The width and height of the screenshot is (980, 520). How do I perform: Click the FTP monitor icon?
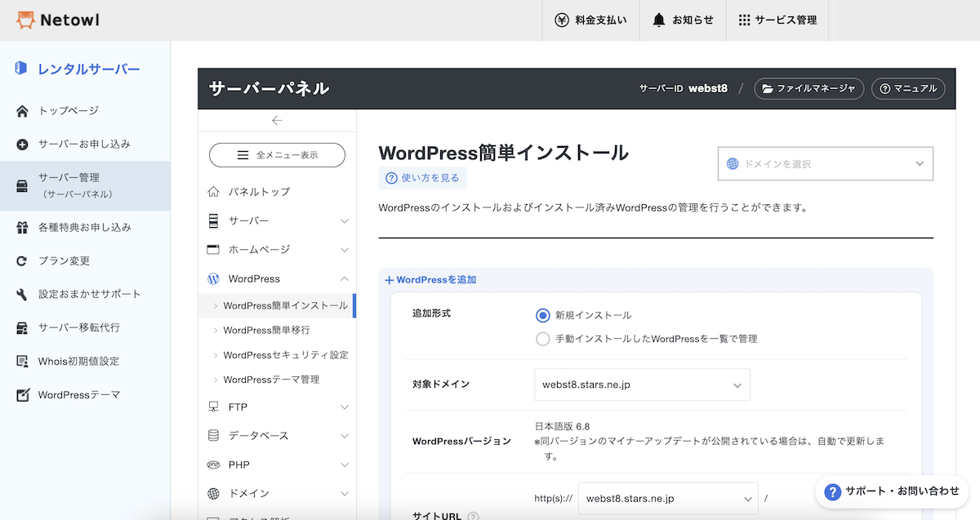213,407
